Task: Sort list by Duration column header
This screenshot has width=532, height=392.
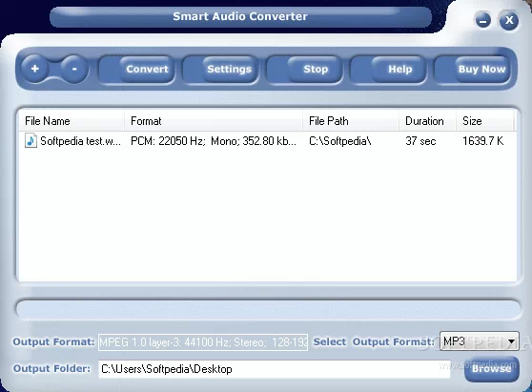Action: (x=427, y=121)
